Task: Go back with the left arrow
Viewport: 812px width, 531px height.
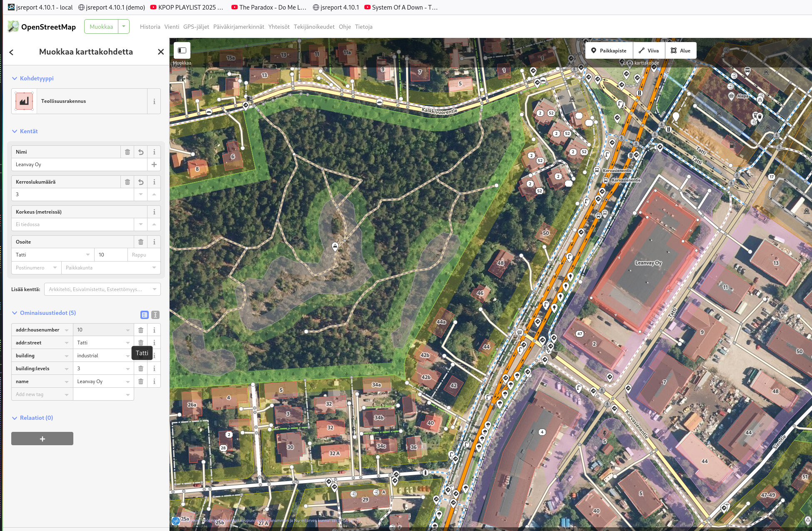Action: tap(11, 52)
